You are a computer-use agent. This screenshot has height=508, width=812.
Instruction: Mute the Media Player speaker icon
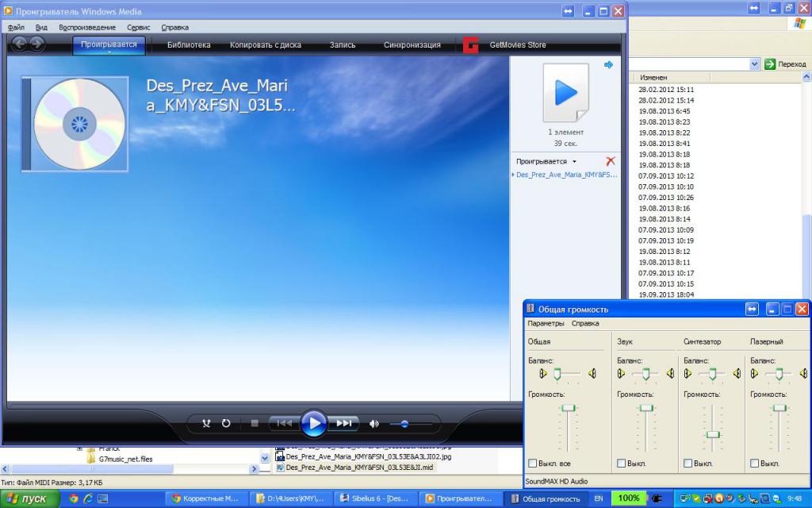point(374,424)
